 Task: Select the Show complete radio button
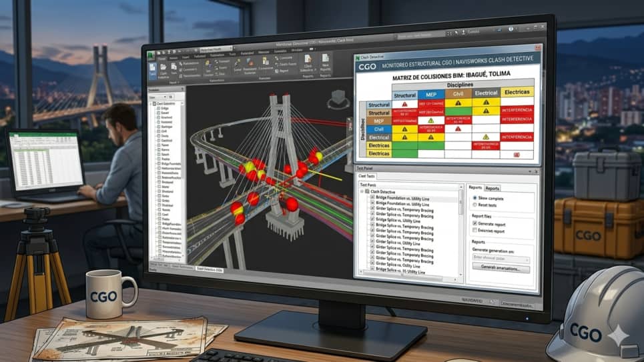click(x=474, y=198)
